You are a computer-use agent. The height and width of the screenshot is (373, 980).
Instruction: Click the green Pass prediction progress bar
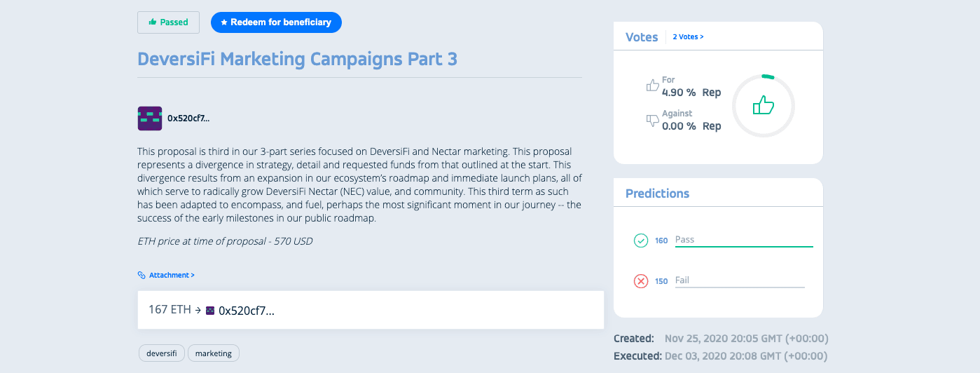744,247
